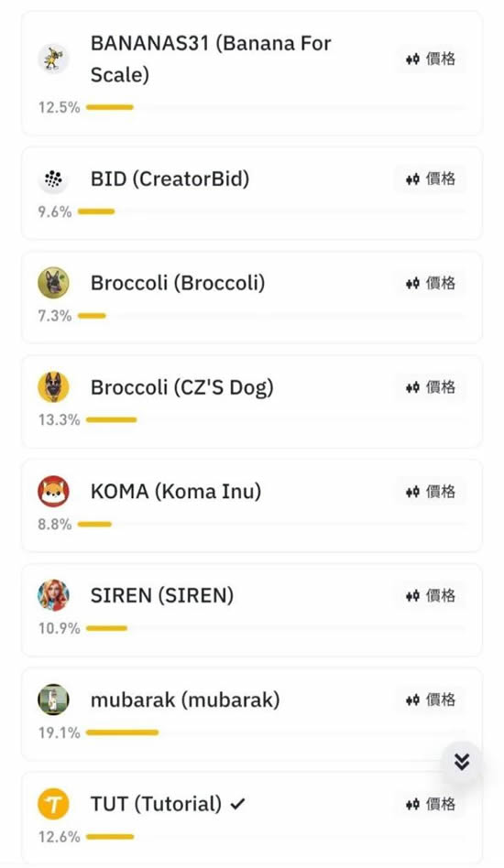This screenshot has width=504, height=868.
Task: Tap the orange TUT Tutorial coin icon
Action: (x=53, y=804)
